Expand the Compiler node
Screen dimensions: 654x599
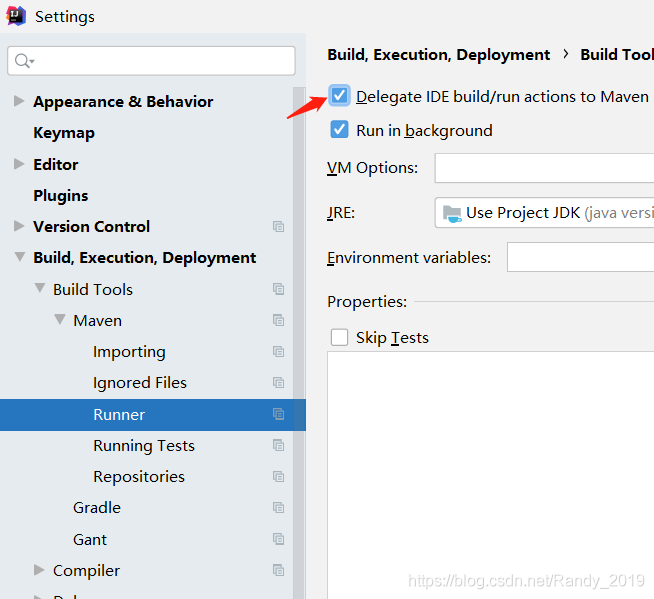click(x=39, y=570)
